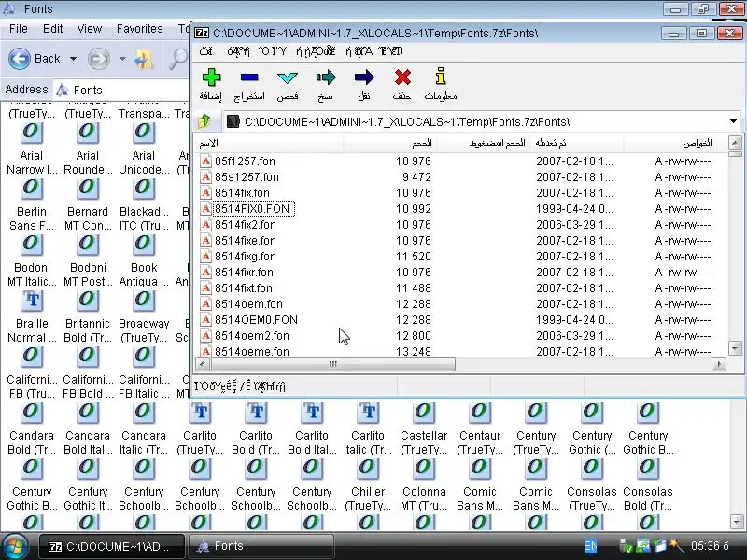Image resolution: width=747 pixels, height=560 pixels.
Task: Click the up arrow of 7-Zip vertical scrollbar
Action: coord(735,143)
